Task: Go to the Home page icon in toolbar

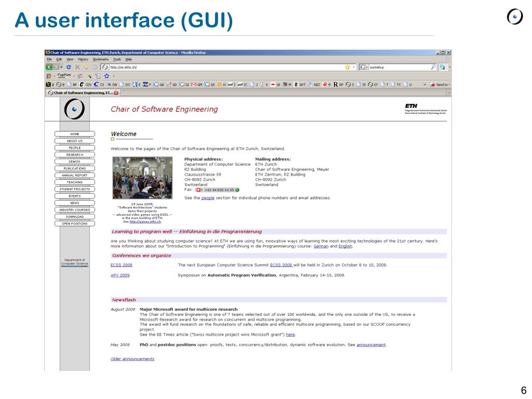Action: (86, 67)
